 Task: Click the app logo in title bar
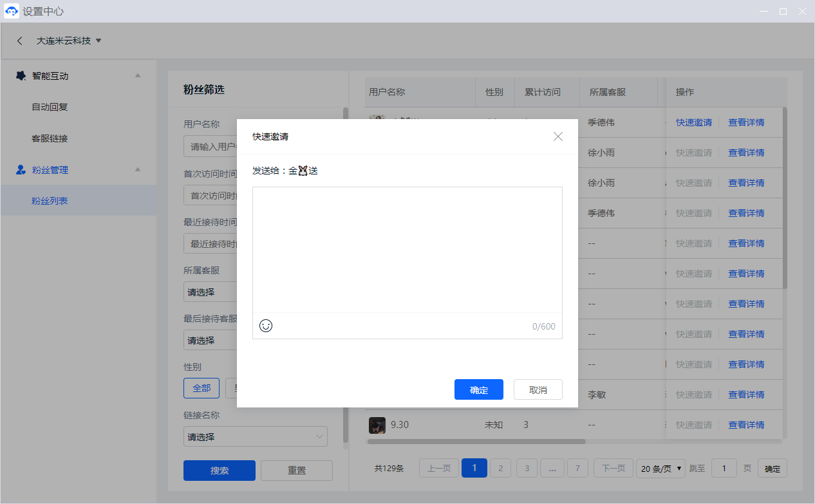tap(12, 12)
